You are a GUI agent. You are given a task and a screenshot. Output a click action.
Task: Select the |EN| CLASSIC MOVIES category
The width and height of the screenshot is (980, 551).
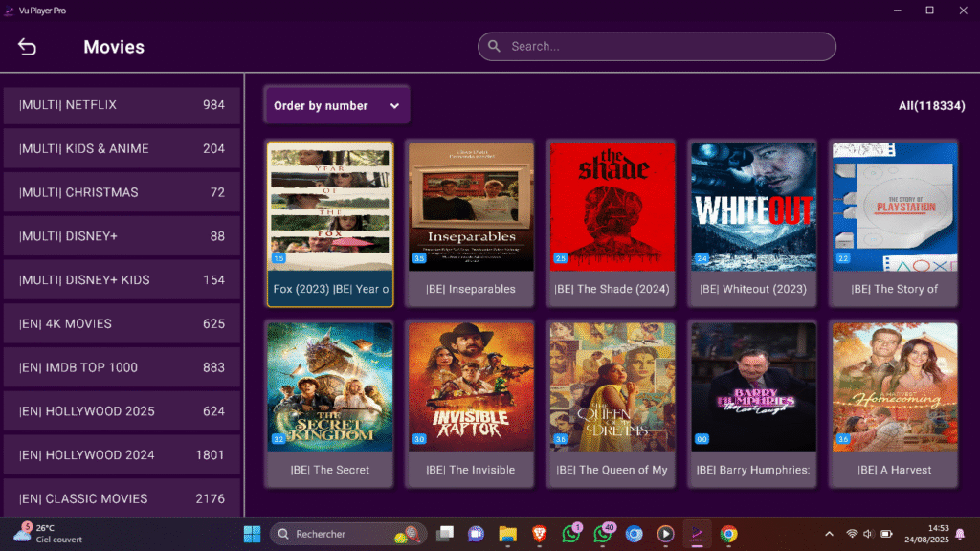click(x=122, y=498)
